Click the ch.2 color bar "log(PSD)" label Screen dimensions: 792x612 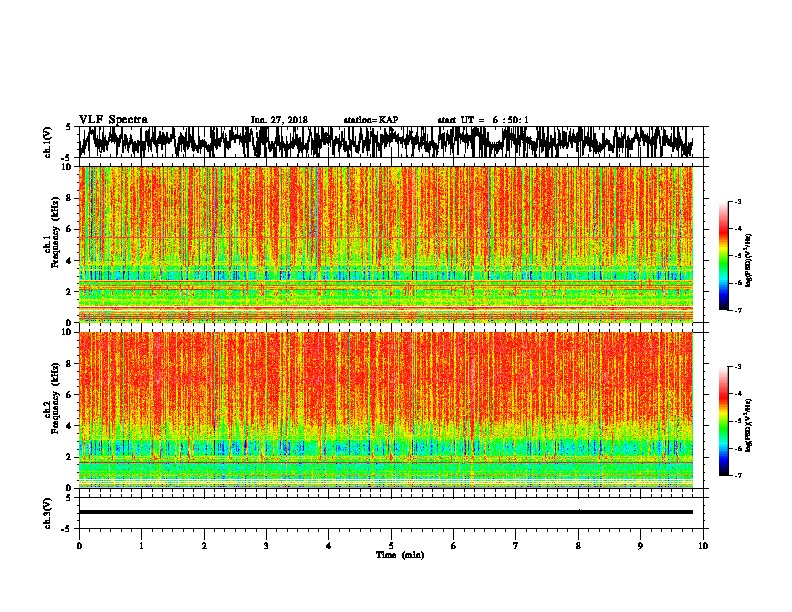point(749,424)
